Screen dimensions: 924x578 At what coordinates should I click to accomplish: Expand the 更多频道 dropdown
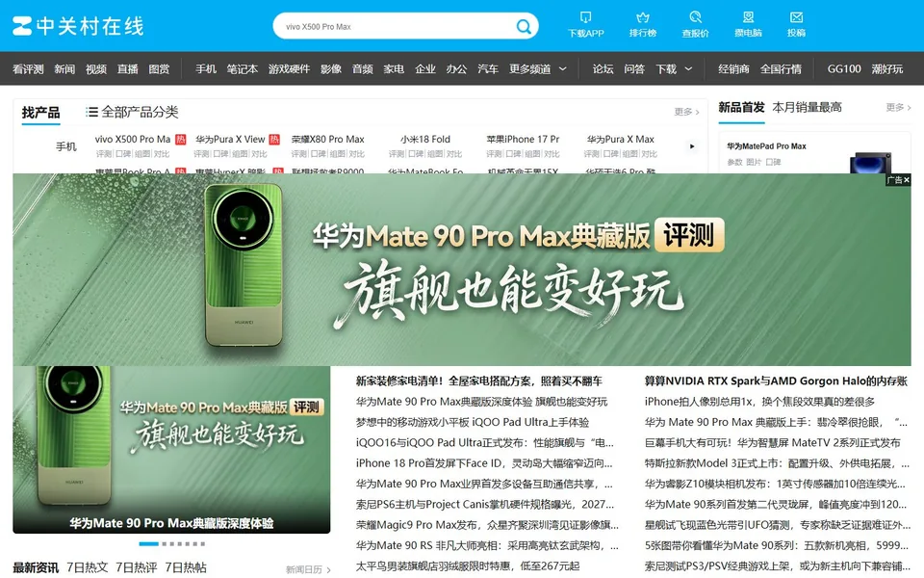[x=538, y=69]
